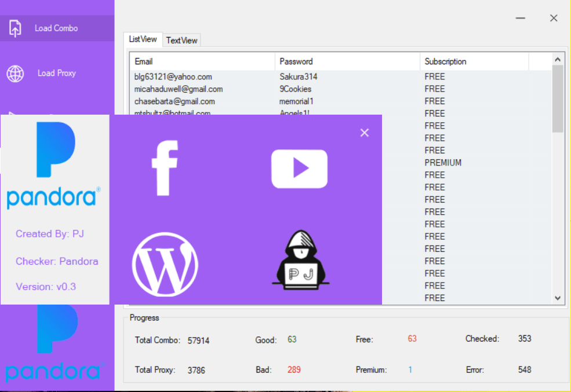Click the vertical scrollbar thumb
Screen dimensions: 571x392
tap(558, 98)
